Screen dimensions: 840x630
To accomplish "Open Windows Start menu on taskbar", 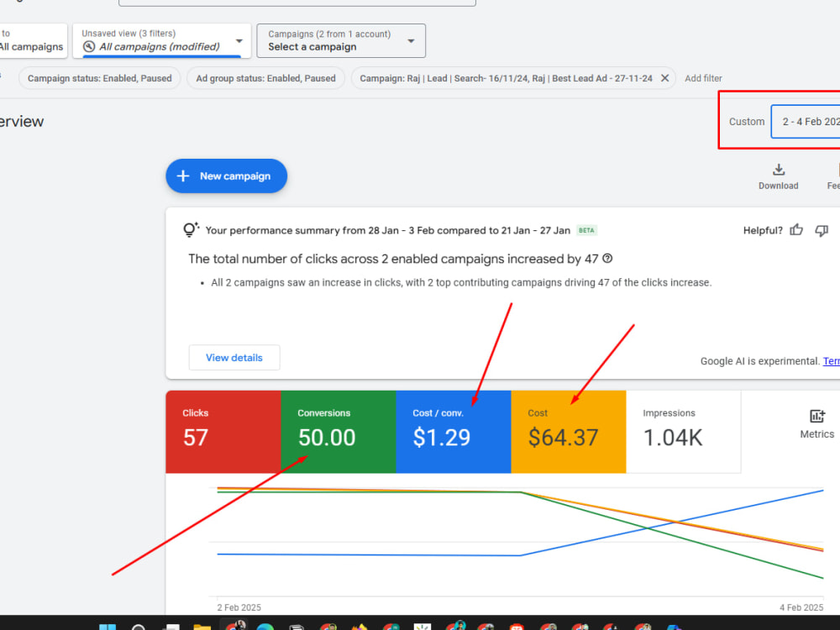I will pyautogui.click(x=108, y=627).
